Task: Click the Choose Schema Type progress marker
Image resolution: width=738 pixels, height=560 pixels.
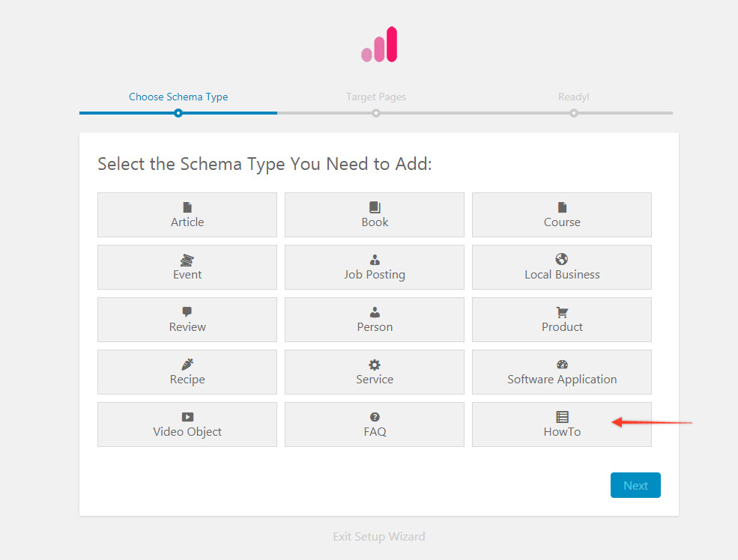Action: tap(178, 113)
